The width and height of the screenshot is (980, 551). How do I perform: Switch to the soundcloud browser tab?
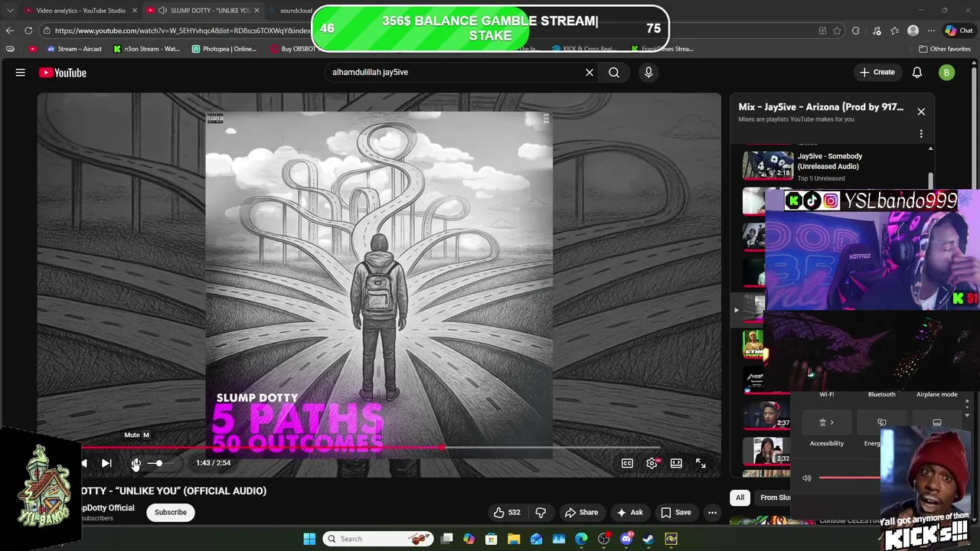291,11
